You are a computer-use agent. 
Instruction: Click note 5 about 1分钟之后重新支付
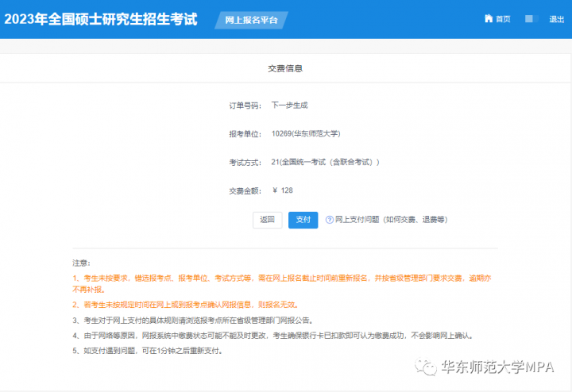[x=148, y=351]
